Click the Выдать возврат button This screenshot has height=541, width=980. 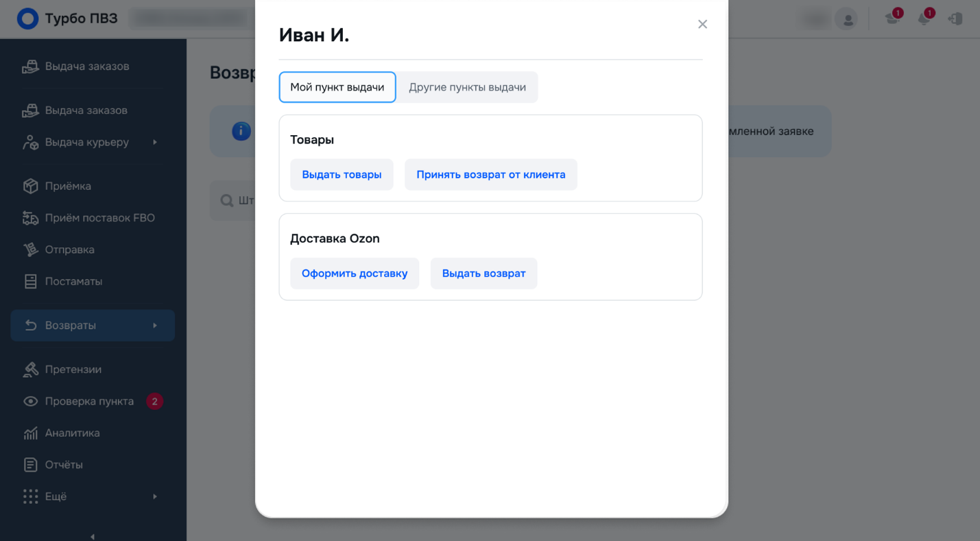point(483,274)
